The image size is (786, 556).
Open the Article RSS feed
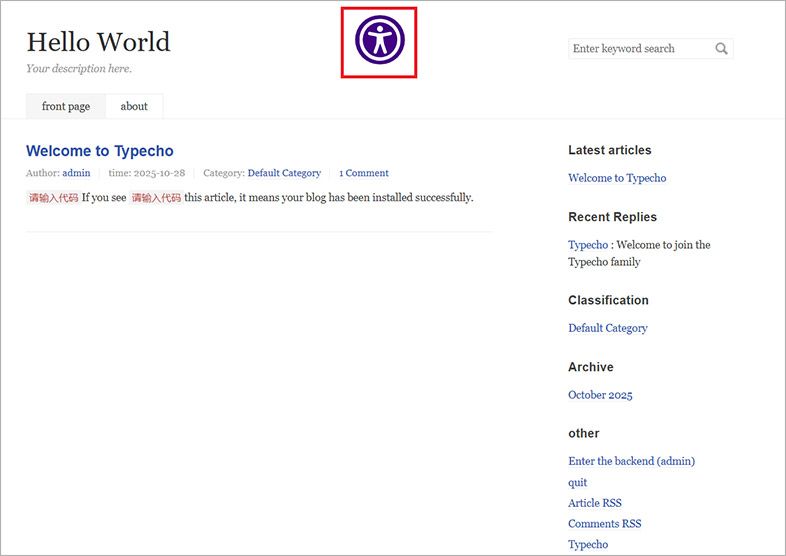(595, 503)
